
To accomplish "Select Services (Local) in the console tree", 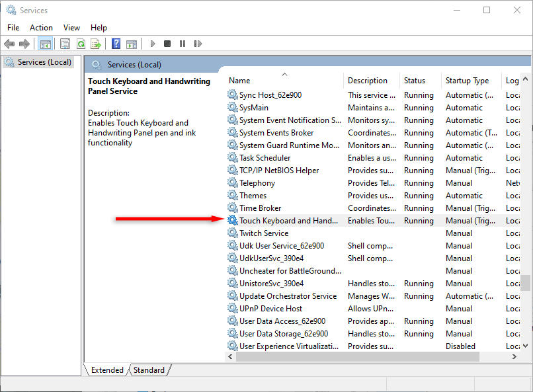I will [44, 62].
